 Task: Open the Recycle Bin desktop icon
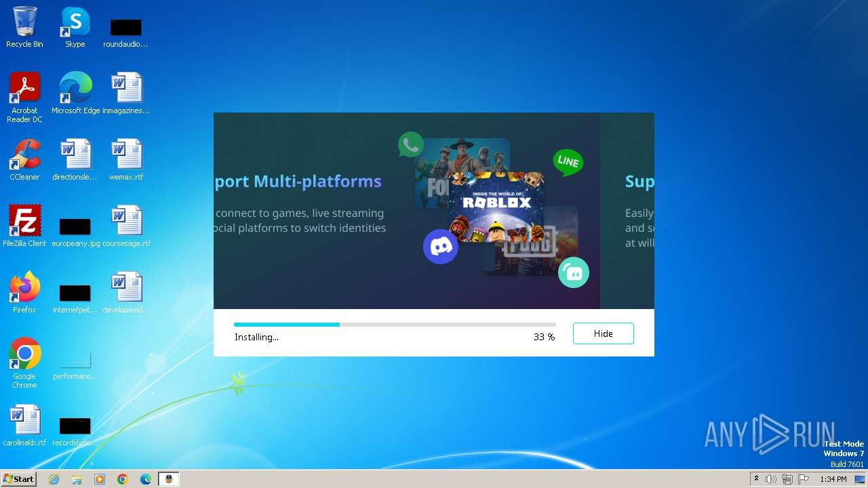point(24,27)
